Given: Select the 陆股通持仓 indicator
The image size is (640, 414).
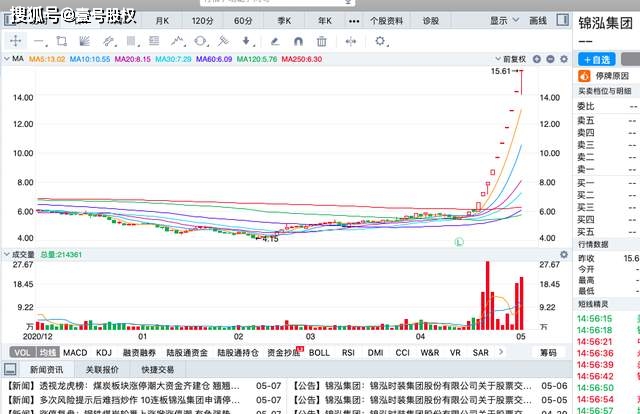Looking at the screenshot, I should click(x=238, y=353).
